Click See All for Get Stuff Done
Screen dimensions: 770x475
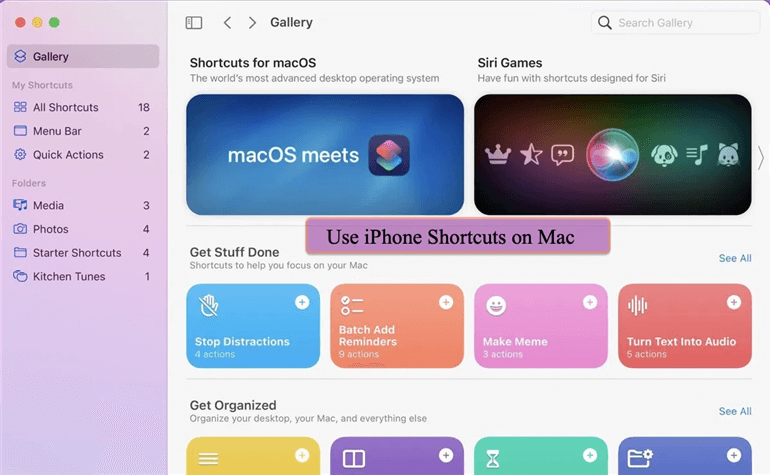pyautogui.click(x=735, y=258)
